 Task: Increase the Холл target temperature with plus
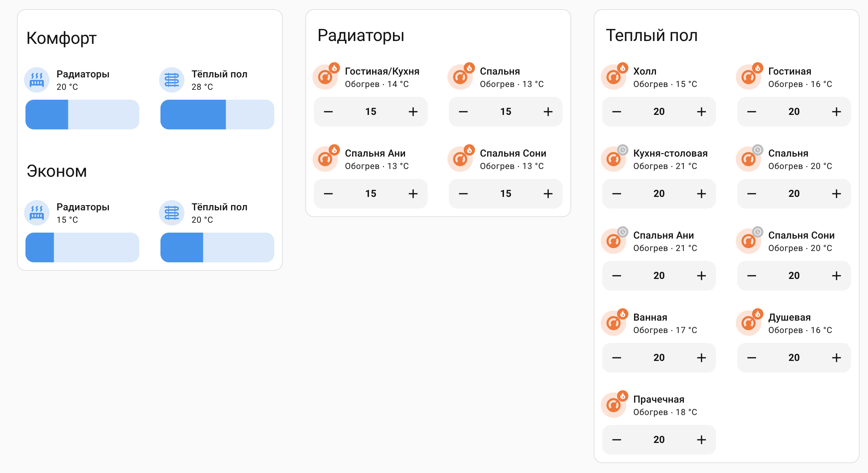pos(702,111)
